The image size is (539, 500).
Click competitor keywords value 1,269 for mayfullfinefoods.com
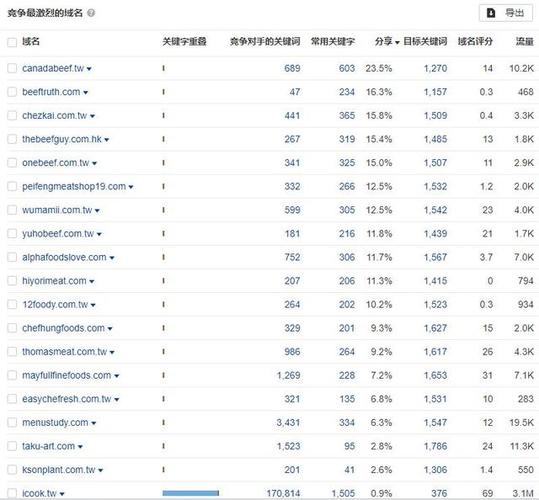pyautogui.click(x=288, y=375)
